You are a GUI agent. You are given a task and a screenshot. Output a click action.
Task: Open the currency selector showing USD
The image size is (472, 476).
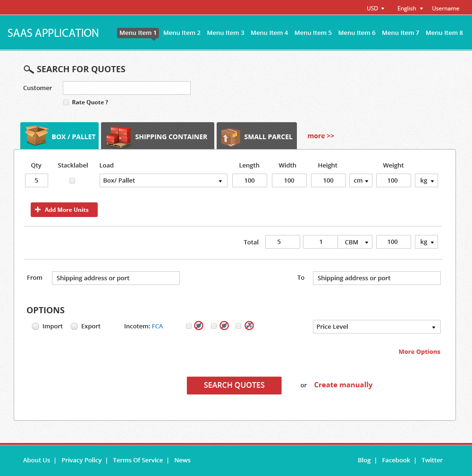tap(375, 8)
